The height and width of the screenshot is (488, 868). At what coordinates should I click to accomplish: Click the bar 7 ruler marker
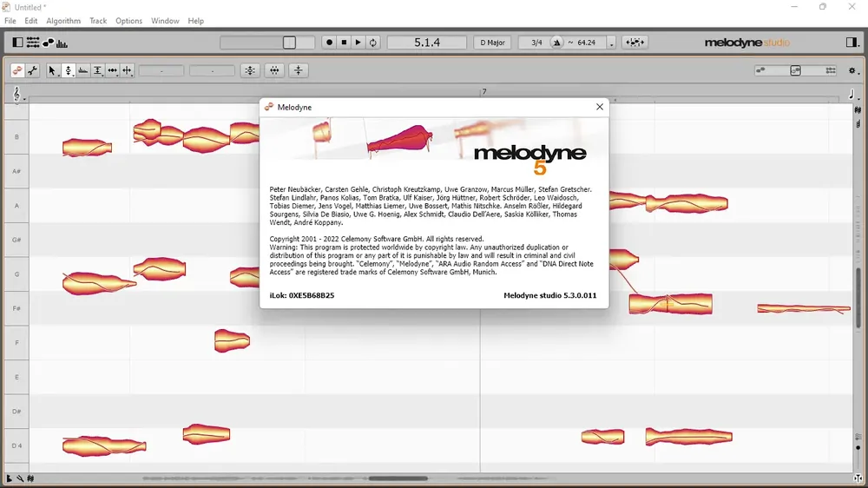pos(483,91)
